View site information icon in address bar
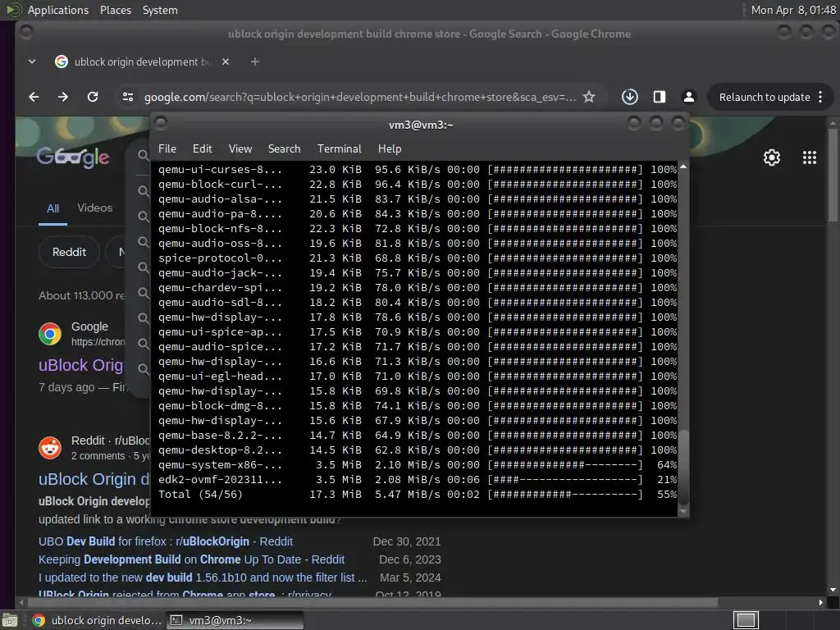Image resolution: width=840 pixels, height=630 pixels. pos(128,97)
